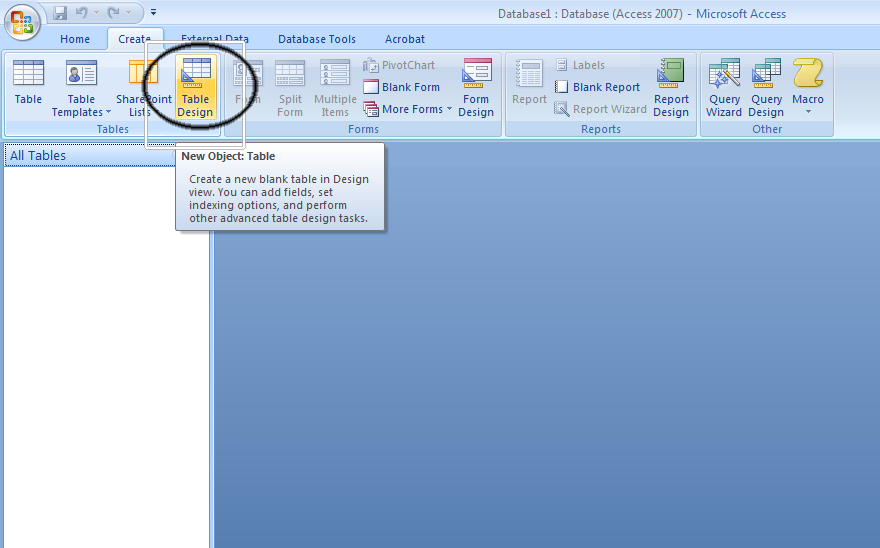Click Split Form icon
This screenshot has width=880, height=548.
(x=290, y=88)
